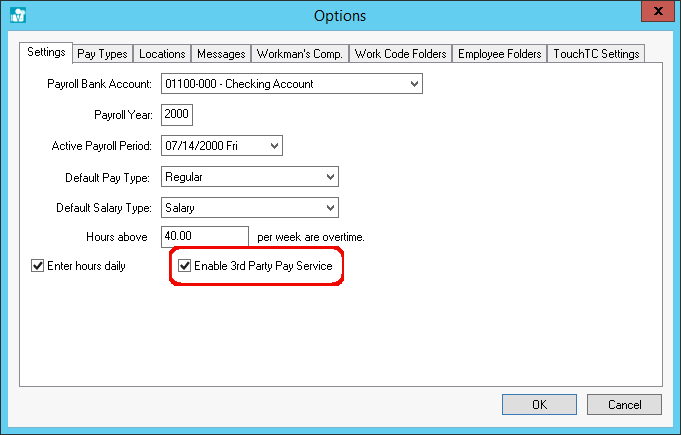Switch to the Employee Folders tab
The width and height of the screenshot is (681, 435).
[500, 53]
